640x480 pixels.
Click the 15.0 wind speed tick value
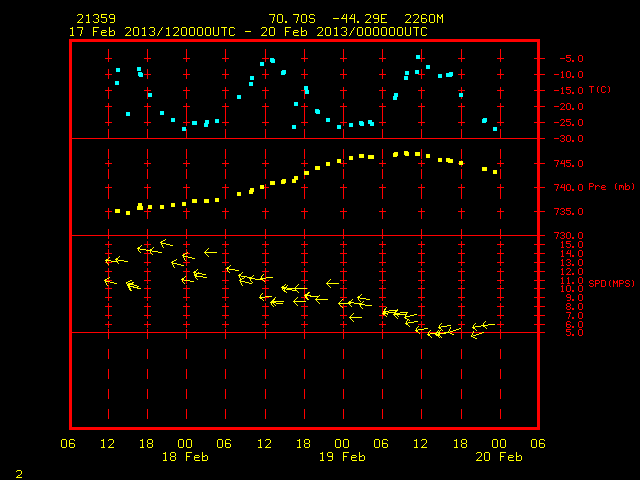(x=571, y=244)
